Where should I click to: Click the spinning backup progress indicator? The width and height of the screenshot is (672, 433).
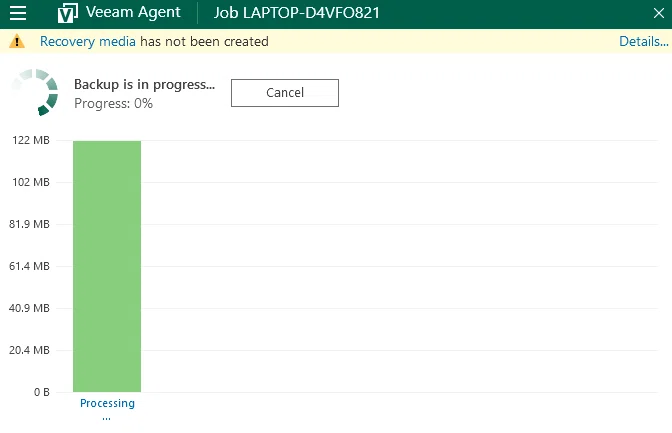coord(35,92)
